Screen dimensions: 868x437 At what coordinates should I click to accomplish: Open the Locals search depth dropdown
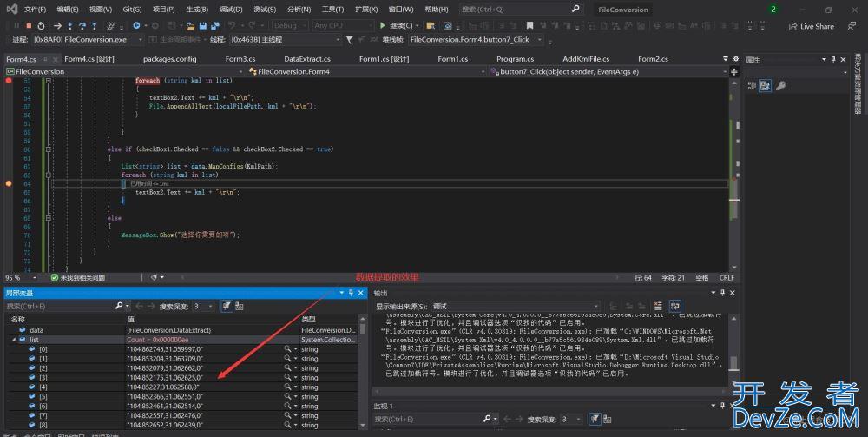pos(204,306)
